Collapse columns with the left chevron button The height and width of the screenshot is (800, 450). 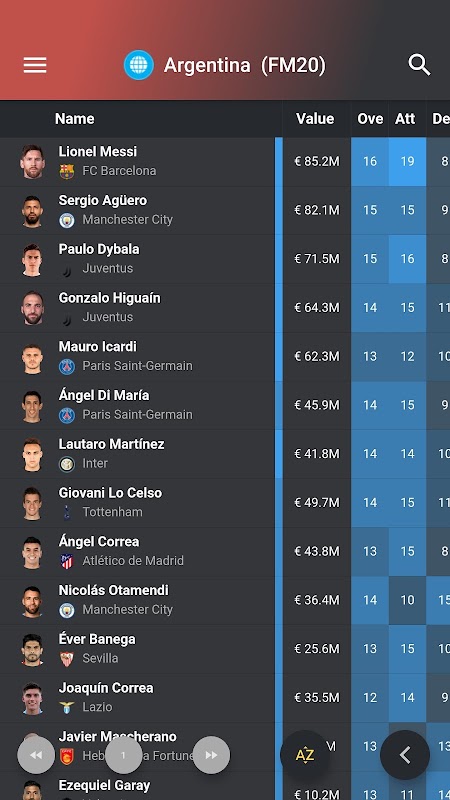pyautogui.click(x=405, y=755)
